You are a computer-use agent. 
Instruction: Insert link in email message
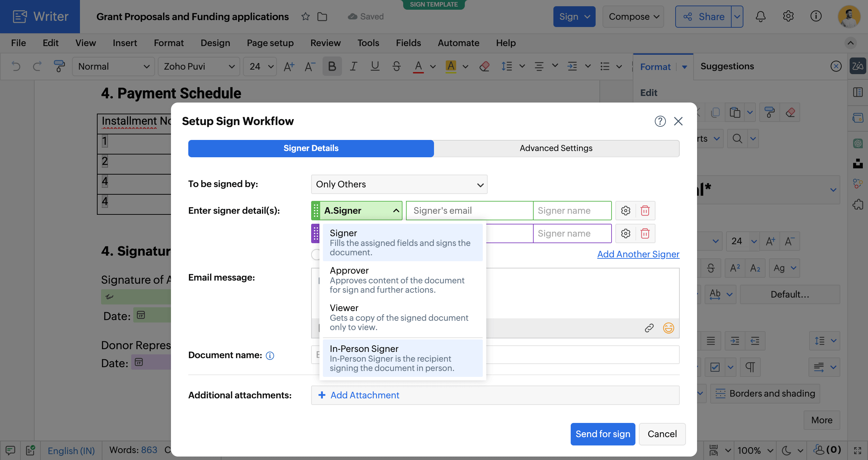pyautogui.click(x=649, y=328)
